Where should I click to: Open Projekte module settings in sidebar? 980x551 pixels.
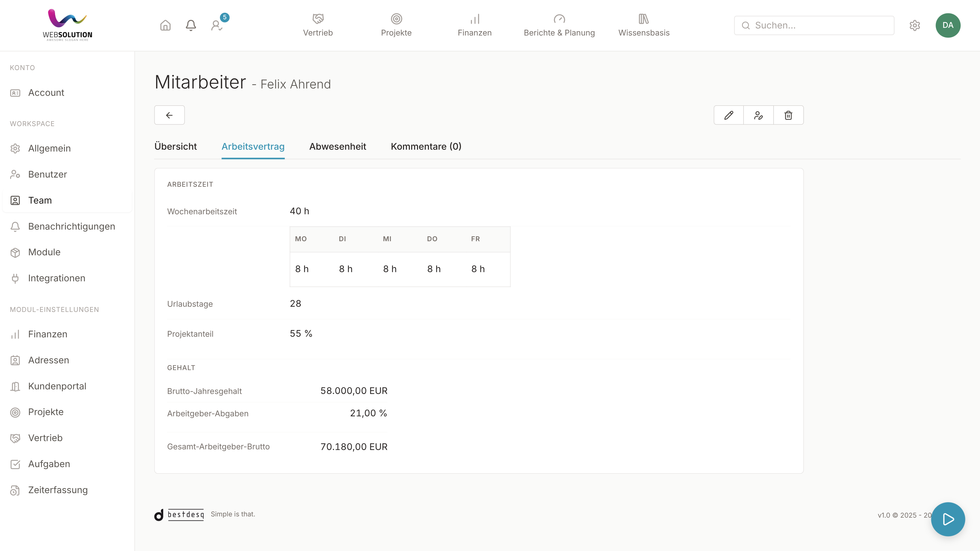tap(67, 412)
